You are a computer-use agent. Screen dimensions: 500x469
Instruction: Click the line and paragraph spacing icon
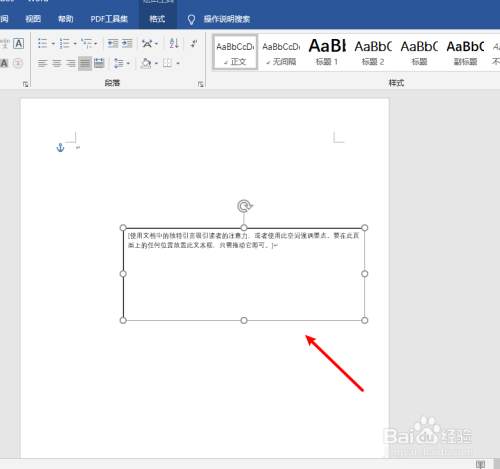[118, 63]
